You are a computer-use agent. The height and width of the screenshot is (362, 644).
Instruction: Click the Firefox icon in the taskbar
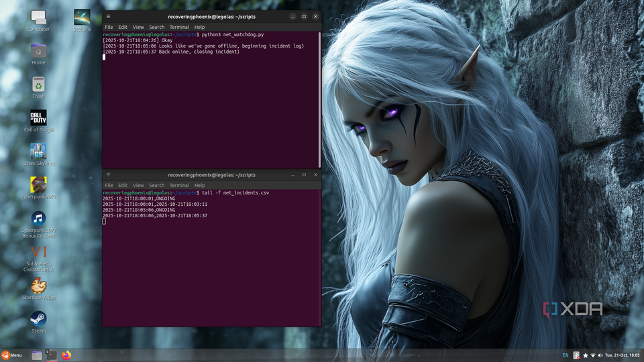[66, 355]
